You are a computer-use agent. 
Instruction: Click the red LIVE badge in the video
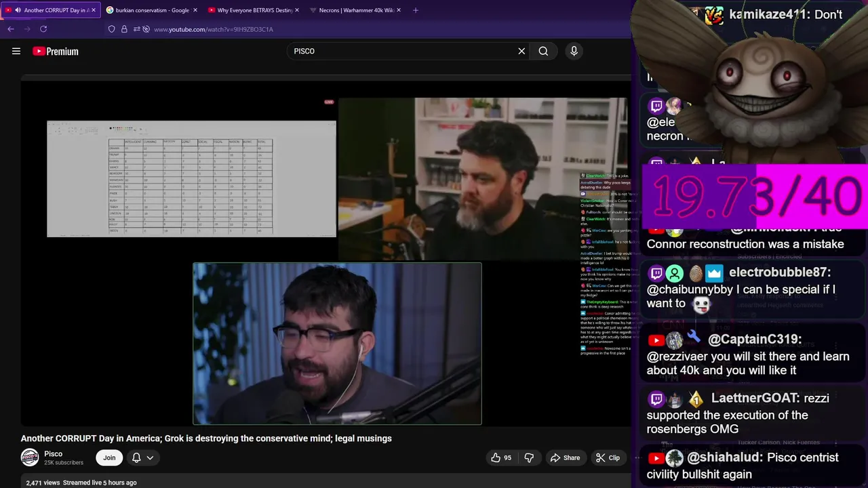point(329,102)
